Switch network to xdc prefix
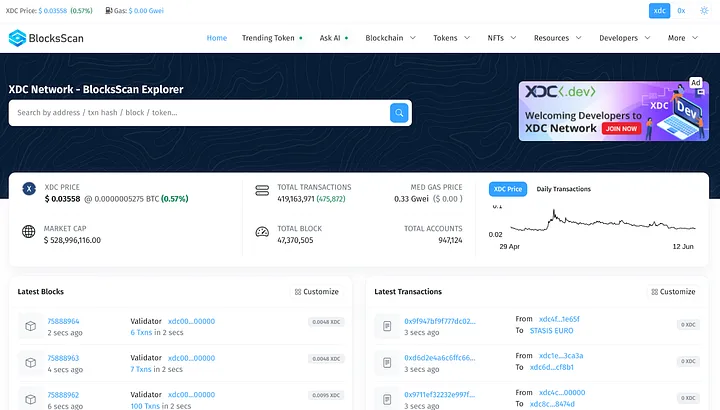 coord(660,11)
